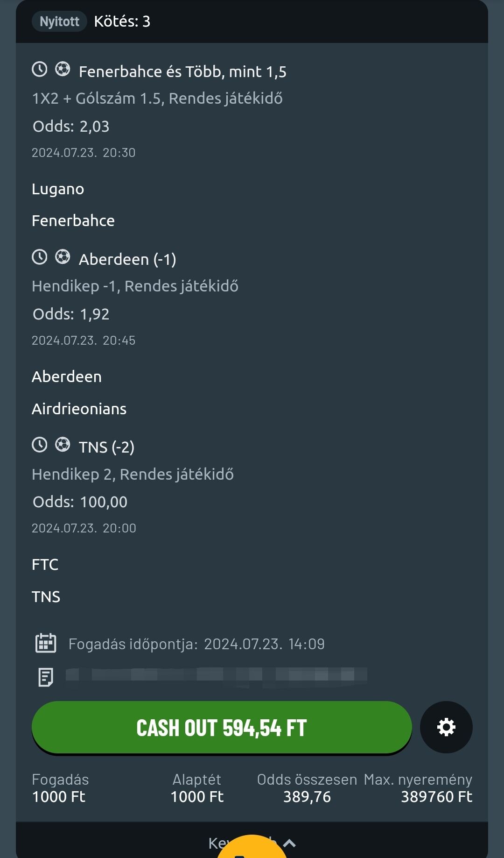The width and height of the screenshot is (504, 858).
Task: Select the Fenerbahce és Több, mint 1,5 selection
Action: (x=182, y=72)
